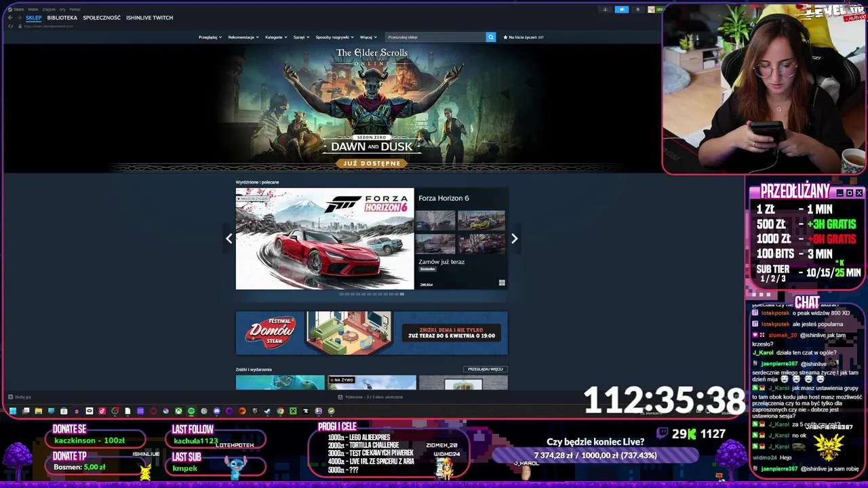
Task: Go back with the left arrow icon
Action: coord(10,18)
